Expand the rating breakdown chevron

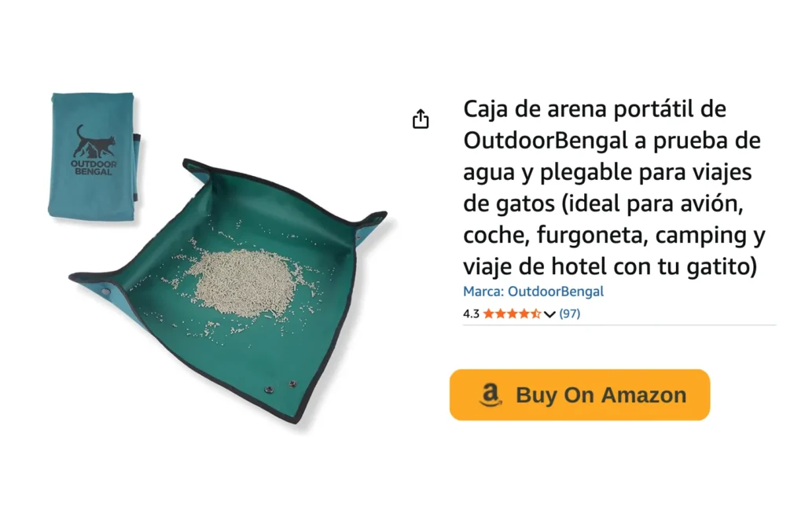point(550,314)
